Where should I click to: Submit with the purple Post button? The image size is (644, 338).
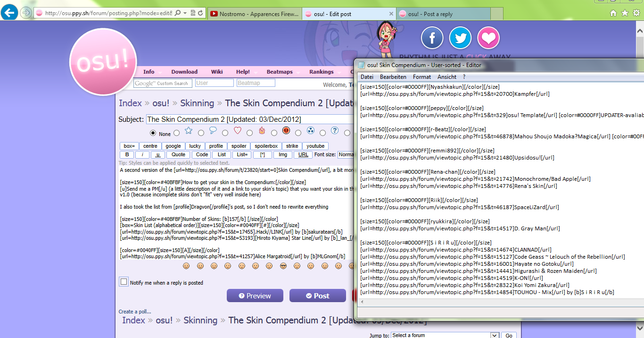point(318,296)
